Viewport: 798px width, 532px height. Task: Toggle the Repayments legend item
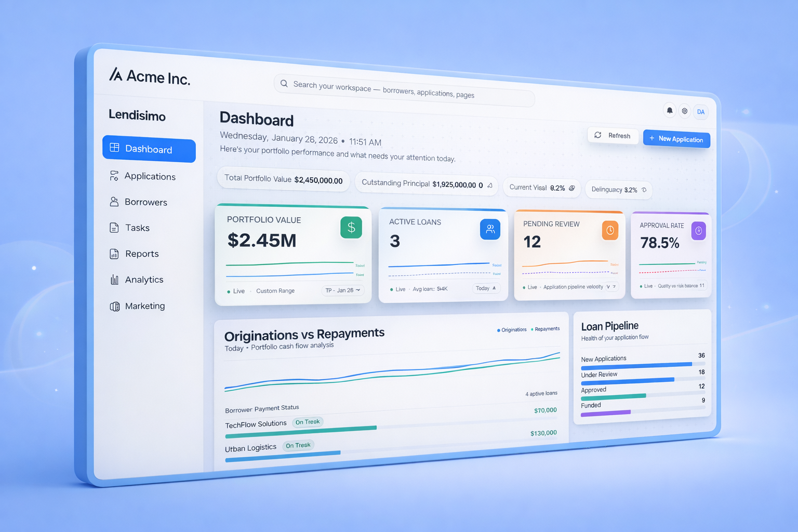pyautogui.click(x=546, y=329)
